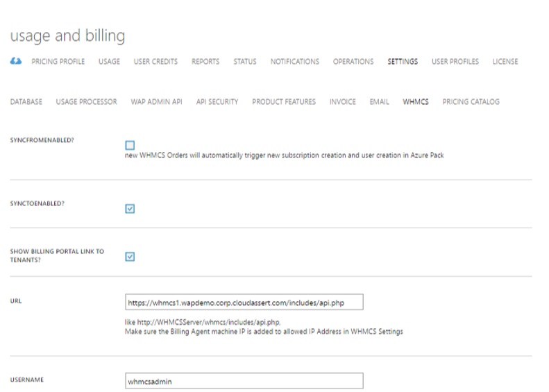
Task: Open the Operations tab
Action: 353,62
